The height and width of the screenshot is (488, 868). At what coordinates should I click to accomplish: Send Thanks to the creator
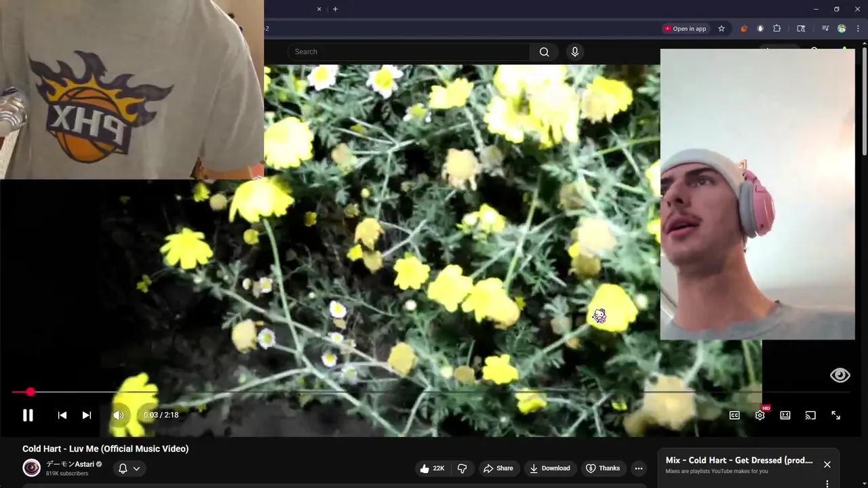click(603, 468)
